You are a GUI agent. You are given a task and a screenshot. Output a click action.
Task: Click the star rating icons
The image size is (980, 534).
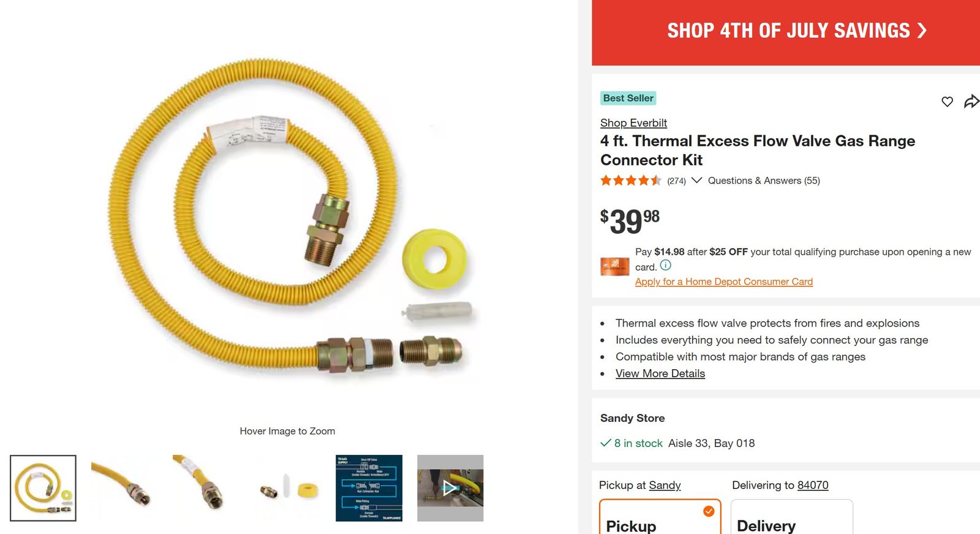[x=631, y=181]
